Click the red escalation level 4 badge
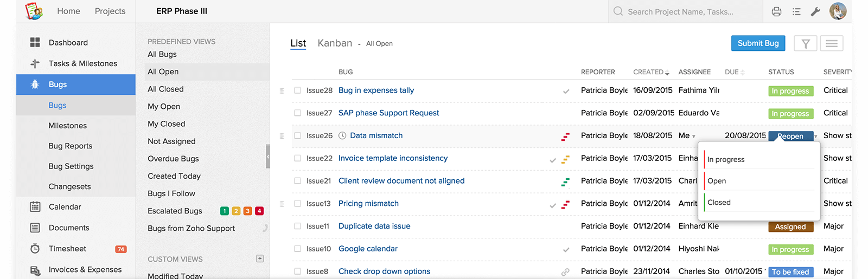This screenshot has width=868, height=279. [259, 211]
